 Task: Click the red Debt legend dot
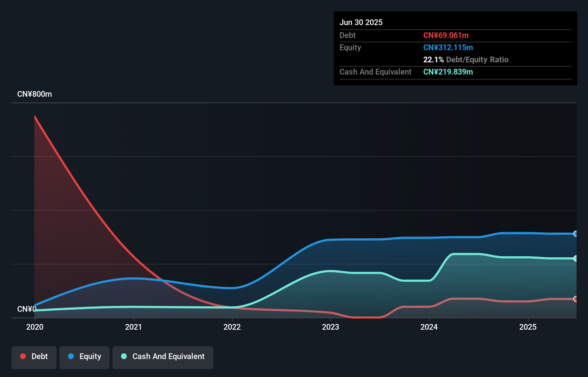(23, 356)
